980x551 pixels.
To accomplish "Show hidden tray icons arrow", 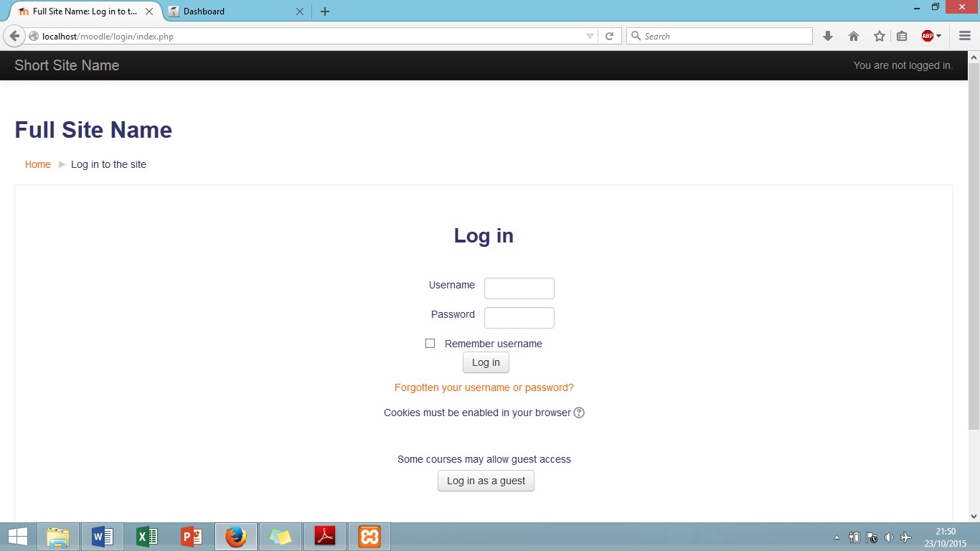I will pos(837,537).
